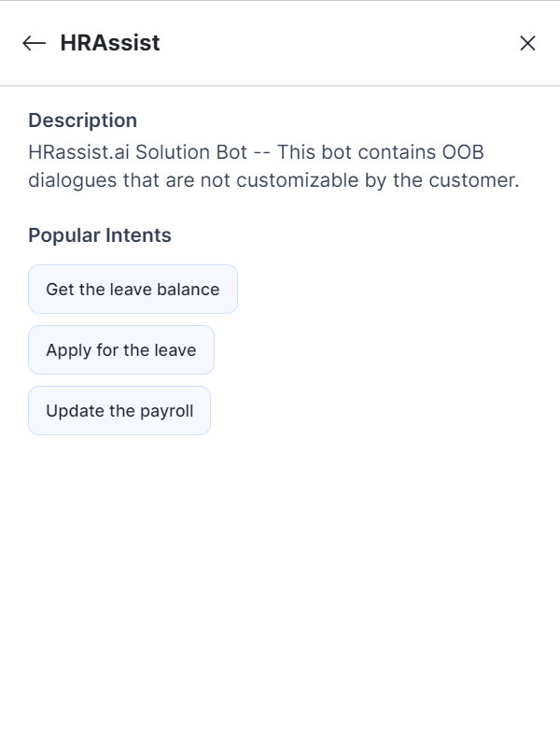
Task: Click the Popular Intents heading
Action: pyautogui.click(x=100, y=235)
